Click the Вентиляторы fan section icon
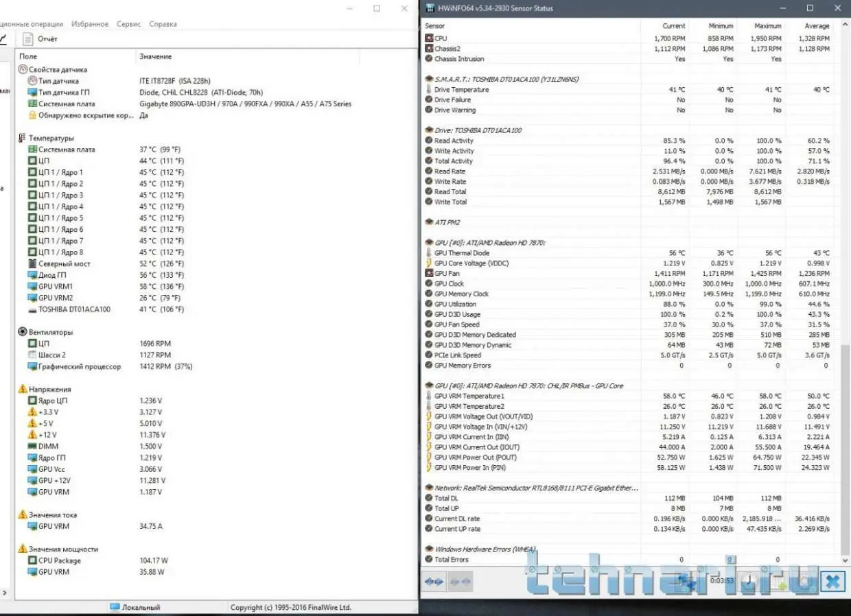The width and height of the screenshot is (851, 616). [23, 332]
